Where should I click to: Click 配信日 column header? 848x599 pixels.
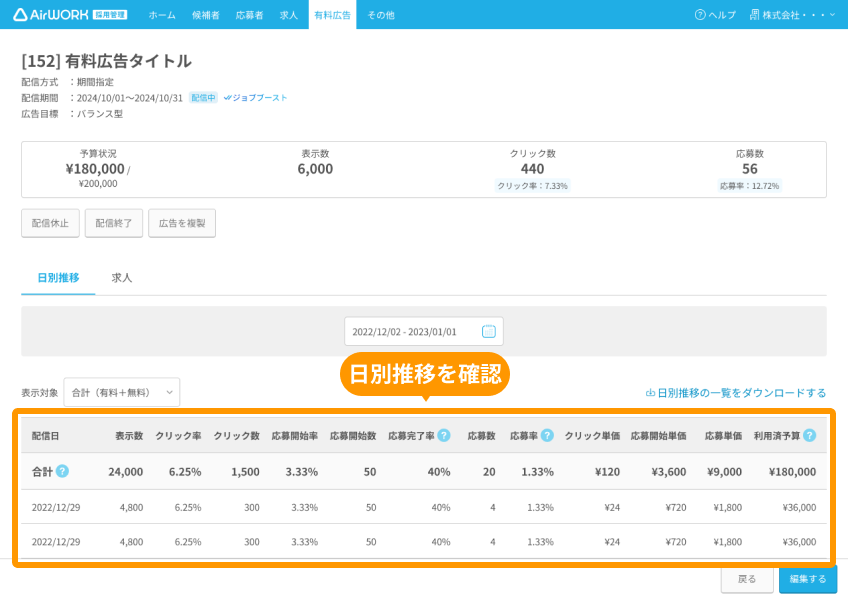point(45,436)
